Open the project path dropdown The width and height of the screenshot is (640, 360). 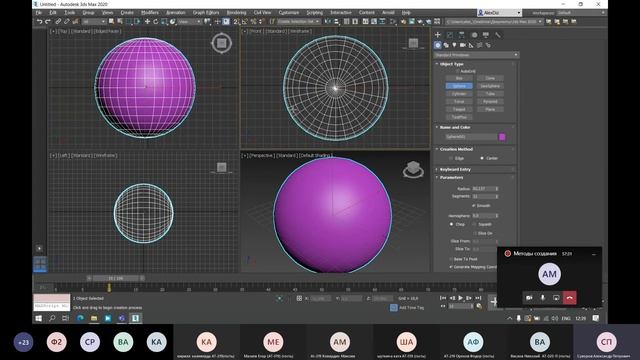[494, 21]
